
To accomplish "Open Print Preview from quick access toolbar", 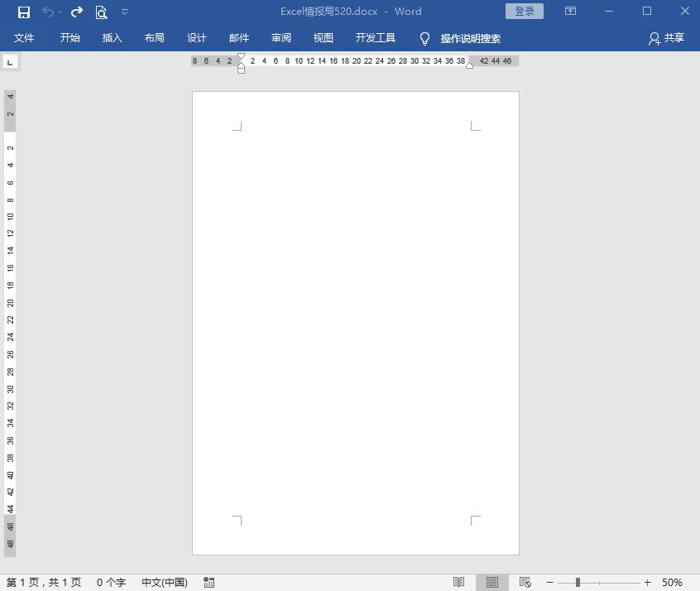I will point(101,12).
